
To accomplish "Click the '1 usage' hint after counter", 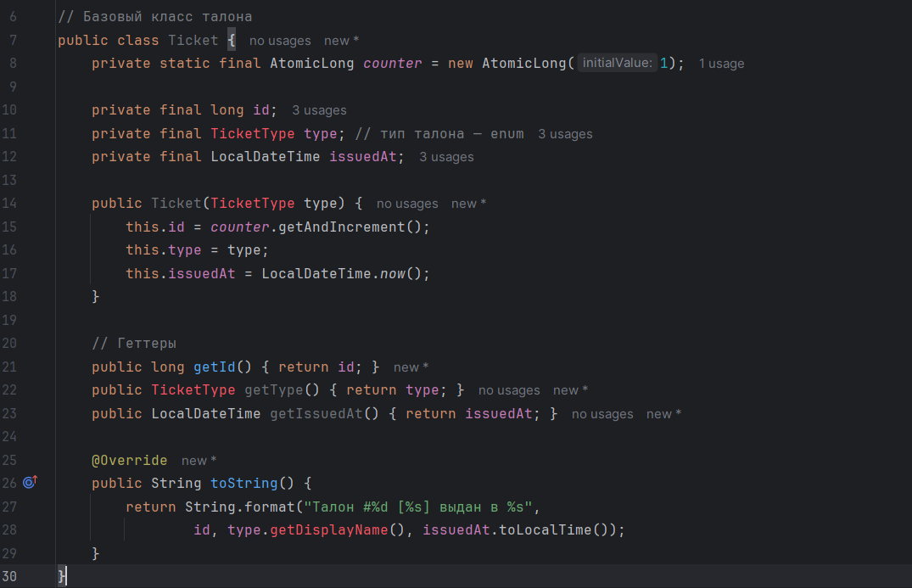I will point(721,64).
